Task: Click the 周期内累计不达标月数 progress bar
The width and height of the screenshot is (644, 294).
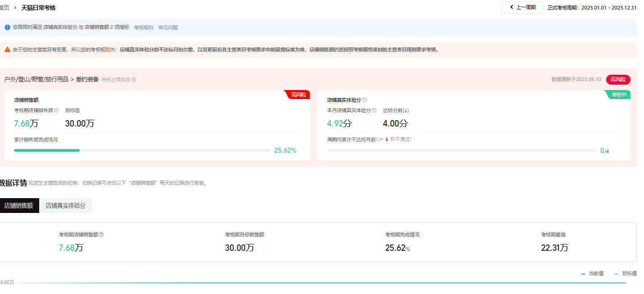Action: (461, 150)
